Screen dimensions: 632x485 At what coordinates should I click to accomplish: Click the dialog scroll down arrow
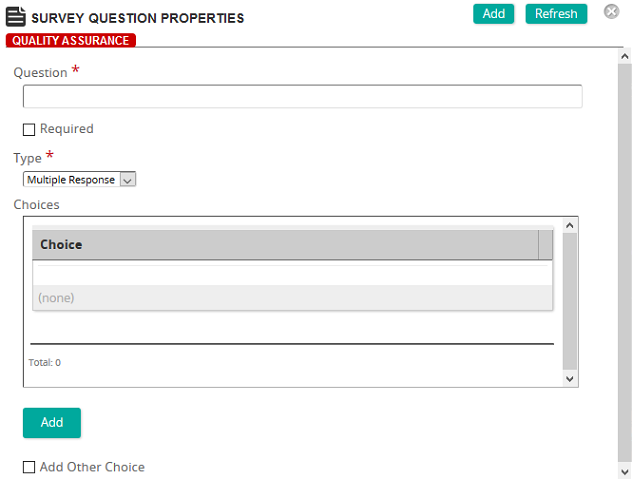625,471
